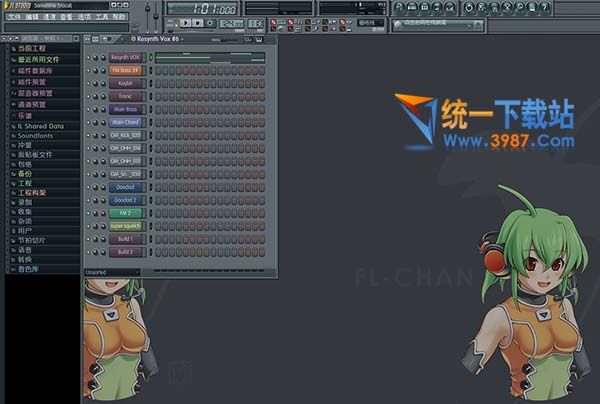This screenshot has height=404, width=600.
Task: Open the Unsorted channel filter dropdown
Action: pos(112,272)
